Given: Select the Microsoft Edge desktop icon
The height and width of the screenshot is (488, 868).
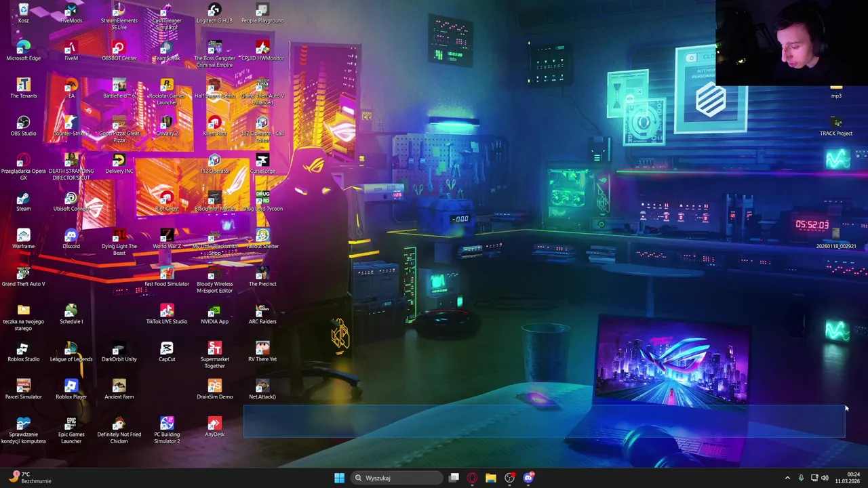Looking at the screenshot, I should point(24,51).
